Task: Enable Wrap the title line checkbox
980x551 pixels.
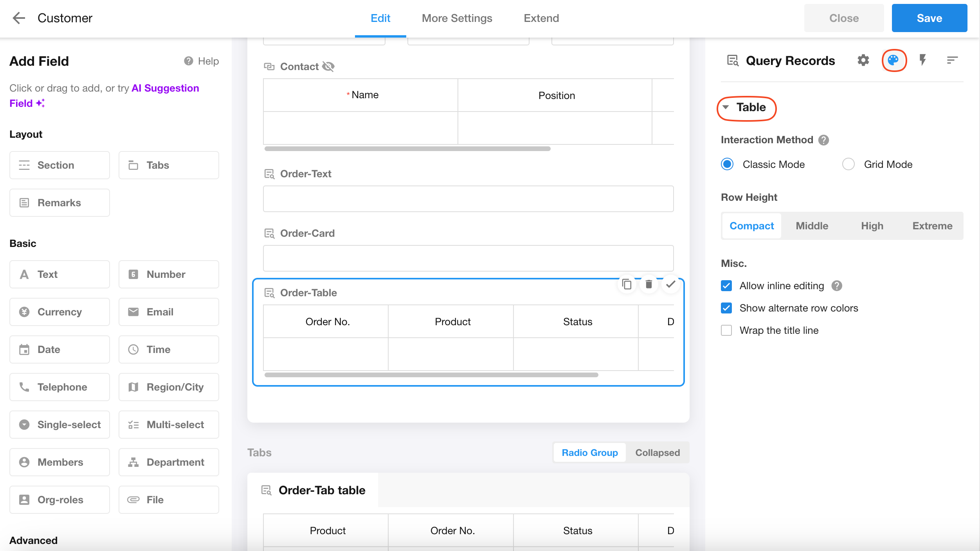Action: [726, 330]
